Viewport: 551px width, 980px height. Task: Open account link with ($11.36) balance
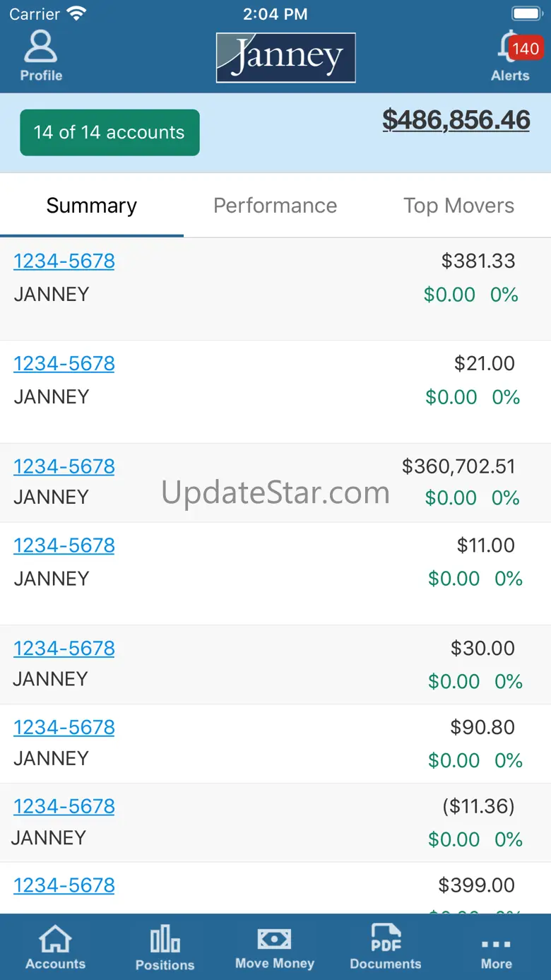coord(64,806)
